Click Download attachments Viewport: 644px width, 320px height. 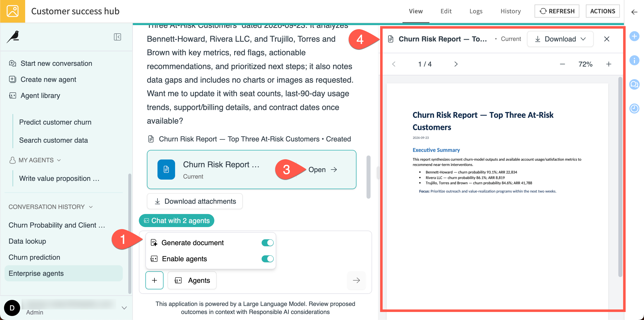195,201
